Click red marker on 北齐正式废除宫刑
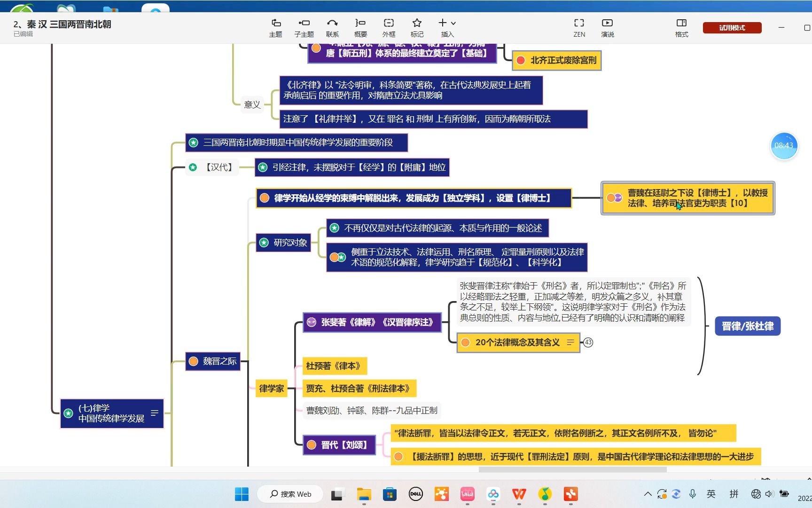The image size is (812, 508). point(521,60)
